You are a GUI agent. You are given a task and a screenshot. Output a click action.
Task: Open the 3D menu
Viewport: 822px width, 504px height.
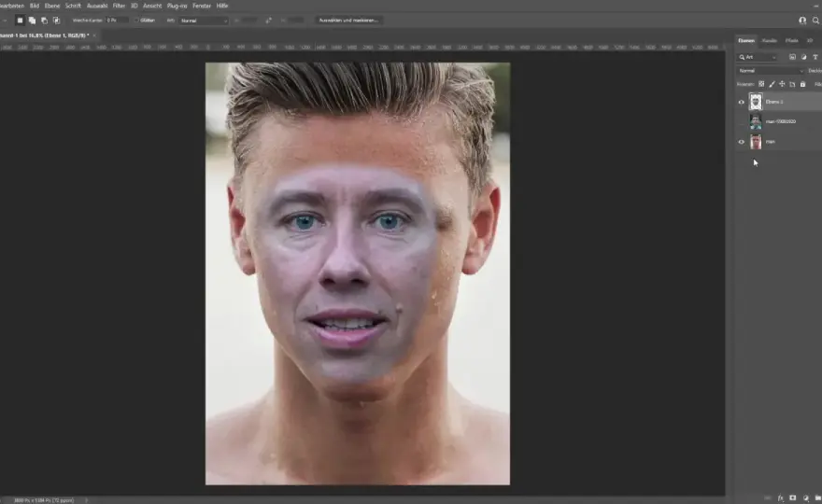(x=134, y=6)
